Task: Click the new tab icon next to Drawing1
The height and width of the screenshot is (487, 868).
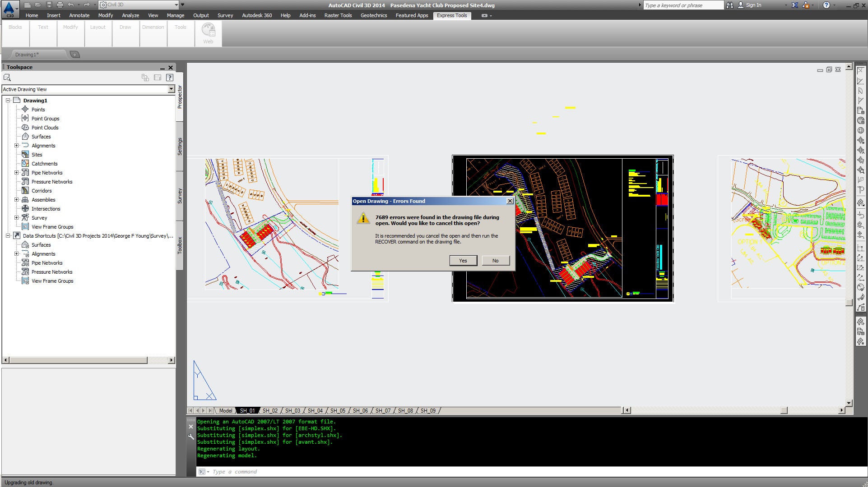Action: pyautogui.click(x=75, y=55)
